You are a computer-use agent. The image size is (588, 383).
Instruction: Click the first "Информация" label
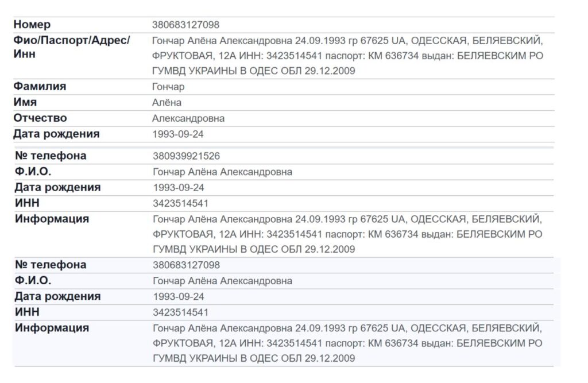tap(52, 219)
